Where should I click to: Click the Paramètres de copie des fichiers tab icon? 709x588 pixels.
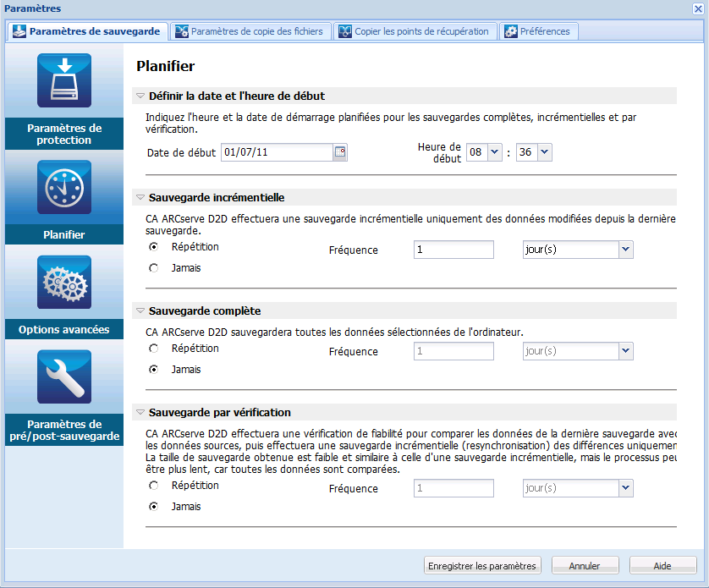182,31
